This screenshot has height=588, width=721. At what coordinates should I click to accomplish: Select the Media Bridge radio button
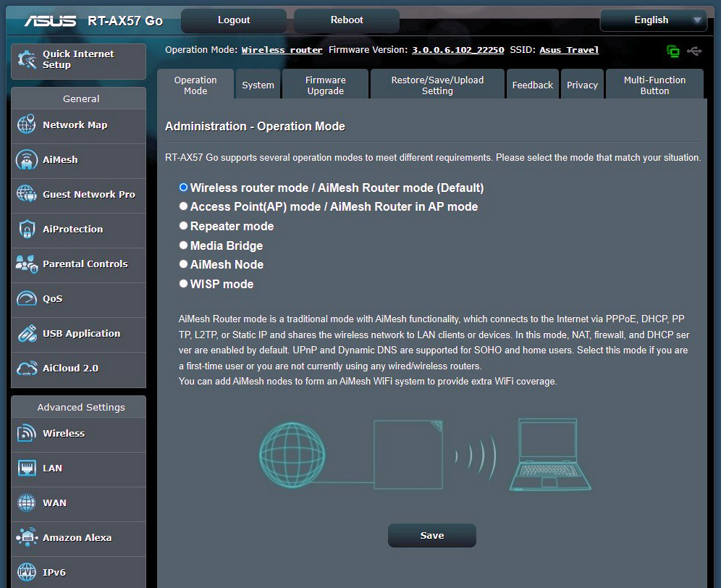pyautogui.click(x=184, y=245)
